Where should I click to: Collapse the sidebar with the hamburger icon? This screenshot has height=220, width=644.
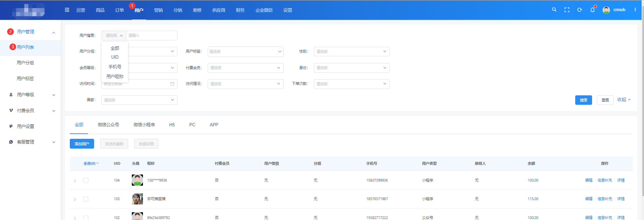tap(67, 10)
